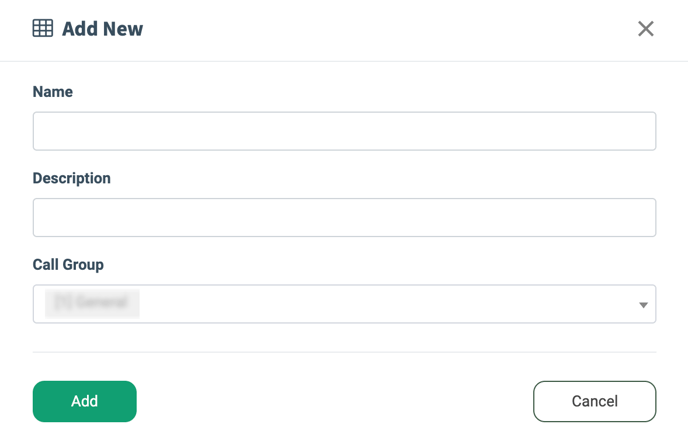Click empty footer space between Add and Cancel
688x445 pixels.
[335, 401]
